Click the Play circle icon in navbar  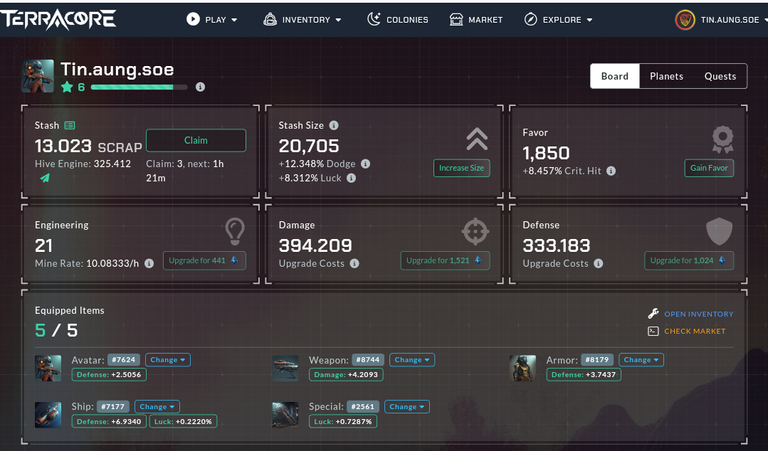pyautogui.click(x=193, y=19)
